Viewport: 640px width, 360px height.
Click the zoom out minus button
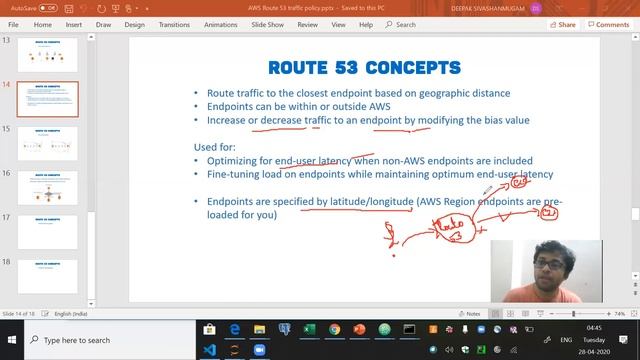pyautogui.click(x=551, y=314)
